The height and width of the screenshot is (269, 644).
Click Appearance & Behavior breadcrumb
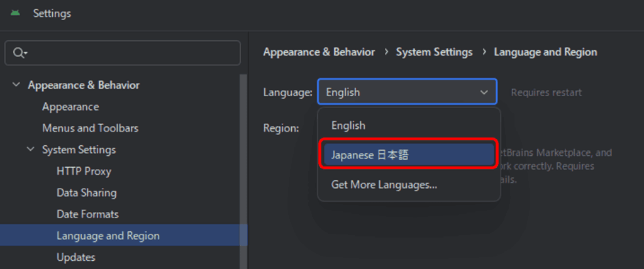click(319, 52)
